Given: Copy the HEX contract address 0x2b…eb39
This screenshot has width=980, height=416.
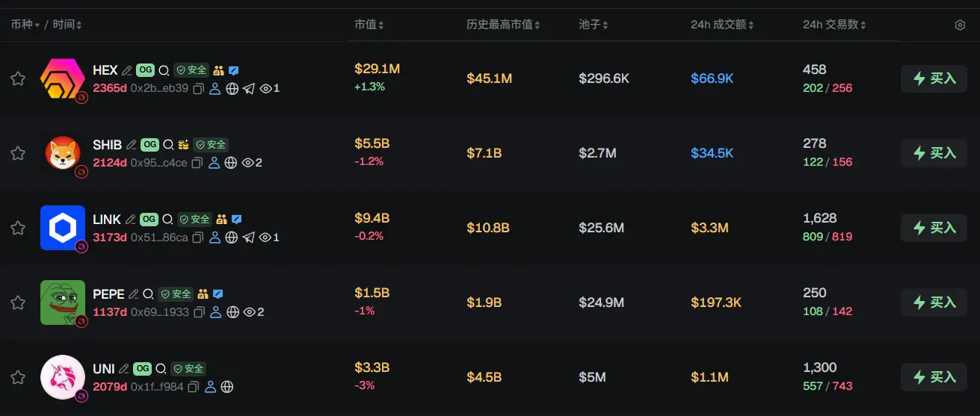Looking at the screenshot, I should coord(199,89).
